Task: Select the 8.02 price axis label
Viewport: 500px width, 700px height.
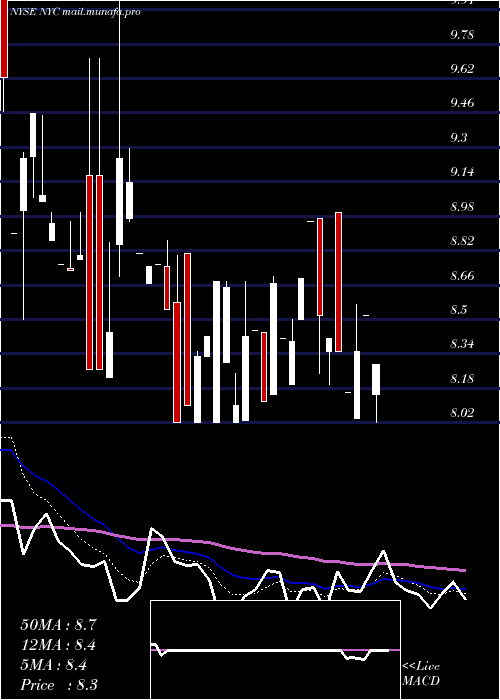Action: tap(462, 413)
